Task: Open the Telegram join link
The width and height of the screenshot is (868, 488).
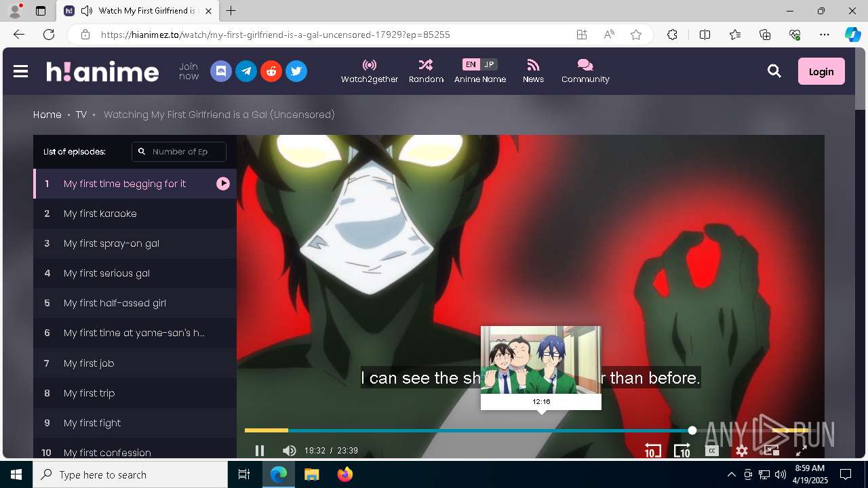Action: [246, 71]
